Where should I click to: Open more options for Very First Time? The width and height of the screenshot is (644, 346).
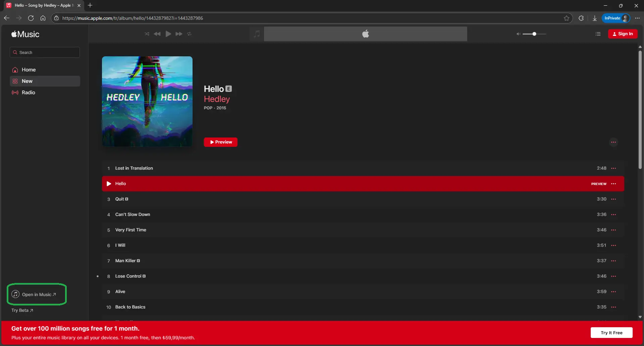click(613, 230)
